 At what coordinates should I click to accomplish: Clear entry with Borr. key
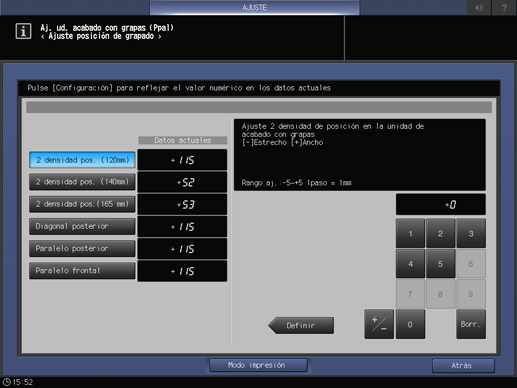coord(471,324)
